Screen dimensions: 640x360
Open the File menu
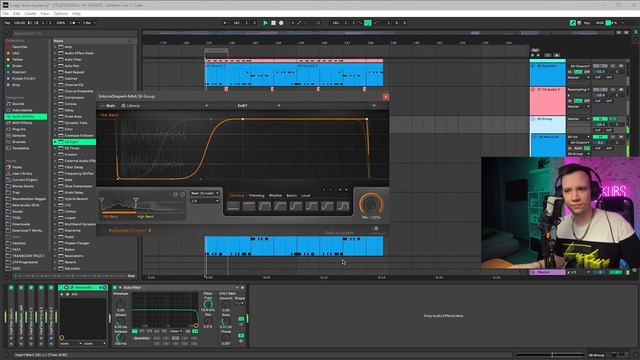6,13
